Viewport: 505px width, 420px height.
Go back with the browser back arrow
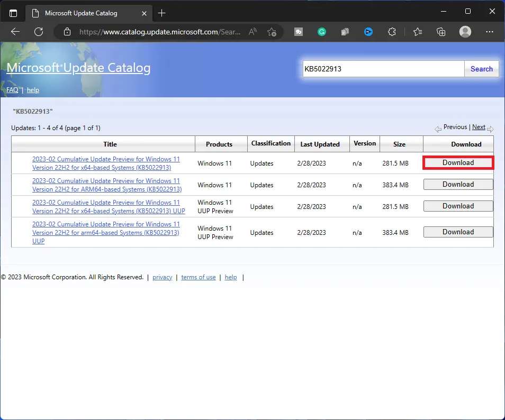pyautogui.click(x=15, y=32)
